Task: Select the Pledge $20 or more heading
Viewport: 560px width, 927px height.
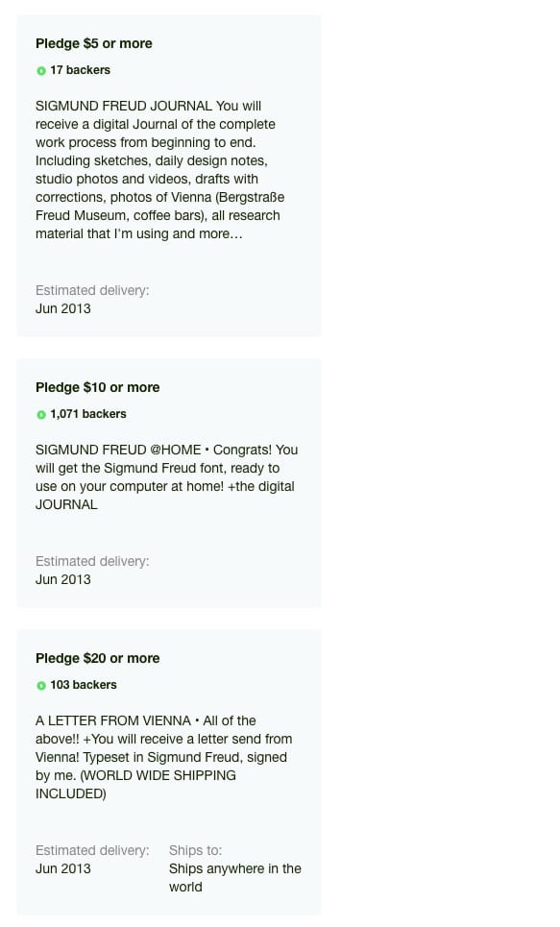Action: (x=98, y=658)
